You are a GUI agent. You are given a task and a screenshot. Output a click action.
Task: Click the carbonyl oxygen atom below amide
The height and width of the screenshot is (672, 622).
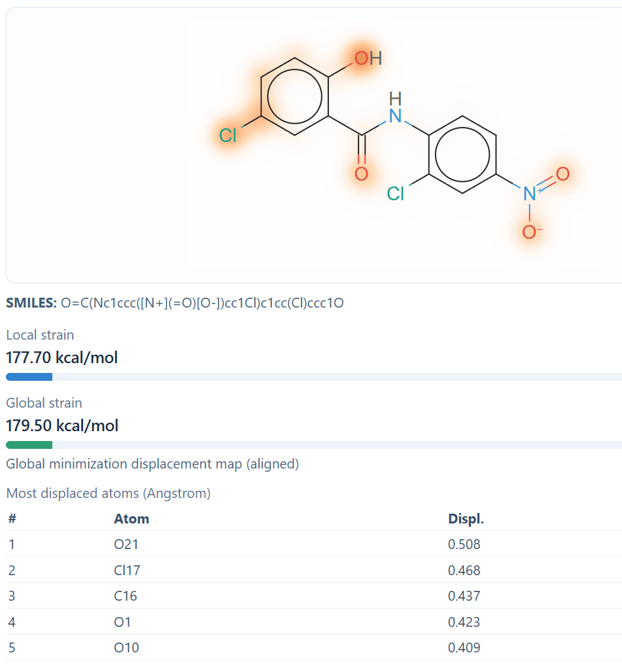(361, 174)
